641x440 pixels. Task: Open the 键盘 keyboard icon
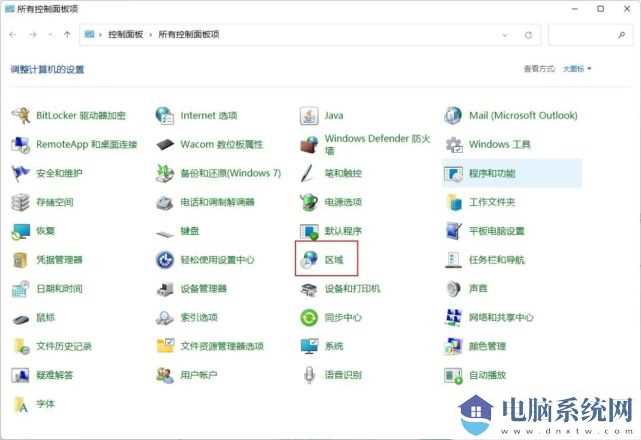tap(165, 233)
